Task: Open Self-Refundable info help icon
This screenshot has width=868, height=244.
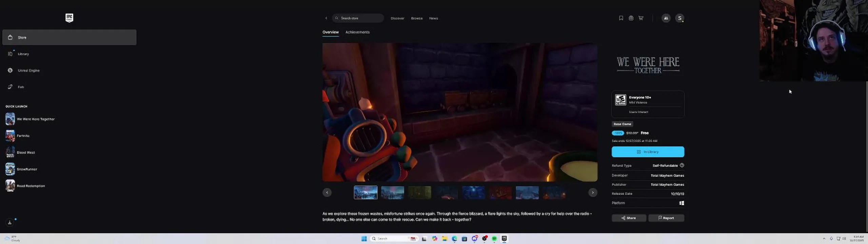Action: pos(682,165)
